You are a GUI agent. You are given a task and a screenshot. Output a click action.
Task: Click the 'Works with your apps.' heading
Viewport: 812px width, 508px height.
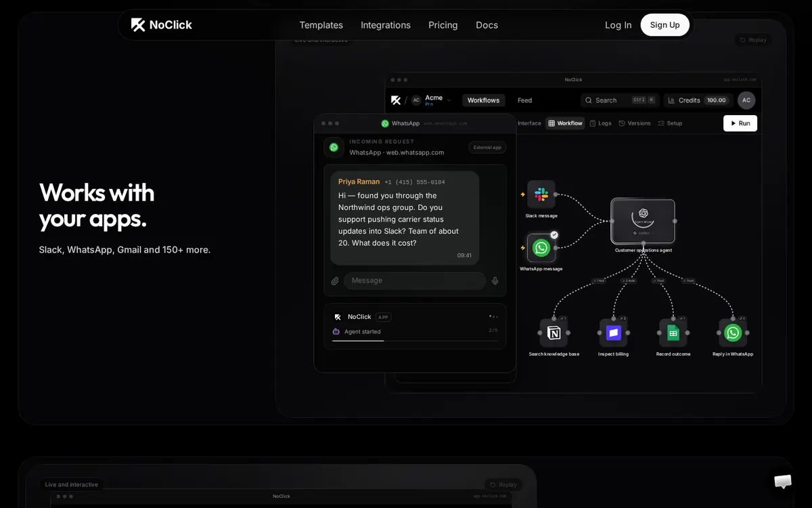tap(97, 205)
